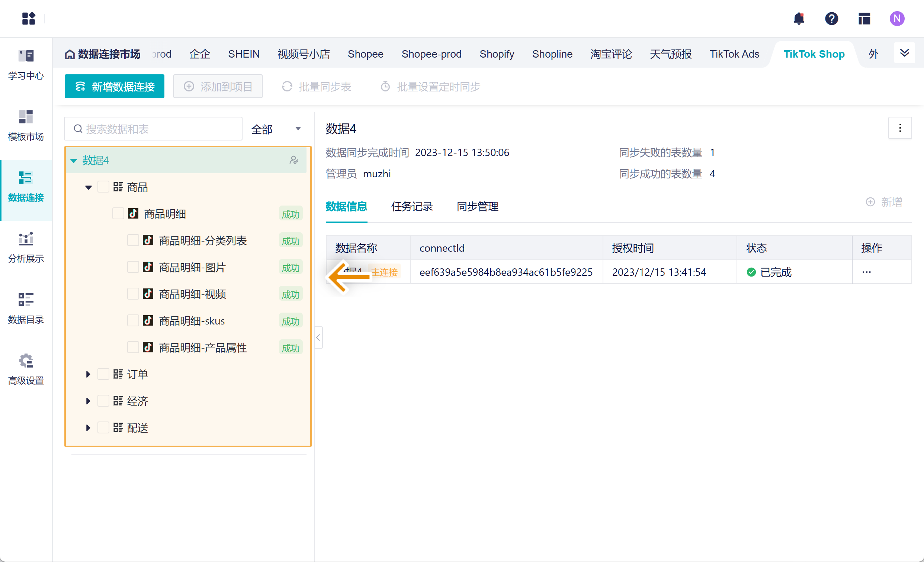Click the notification bell icon

[799, 18]
